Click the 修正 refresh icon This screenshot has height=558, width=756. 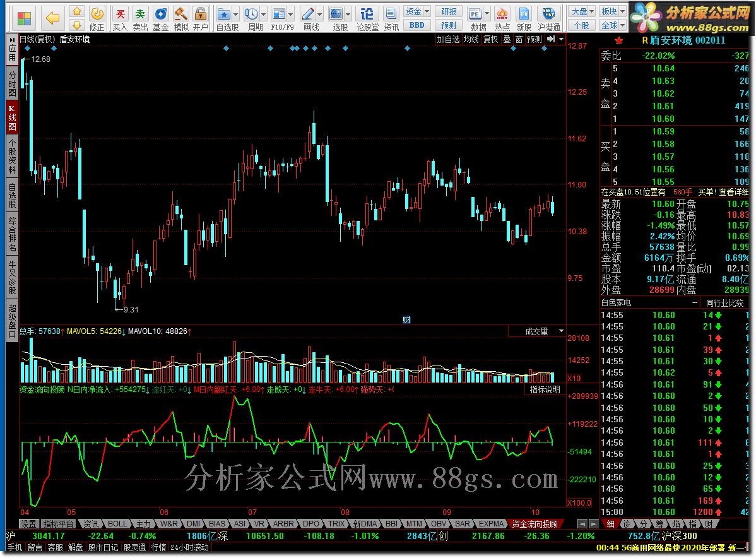[x=97, y=18]
